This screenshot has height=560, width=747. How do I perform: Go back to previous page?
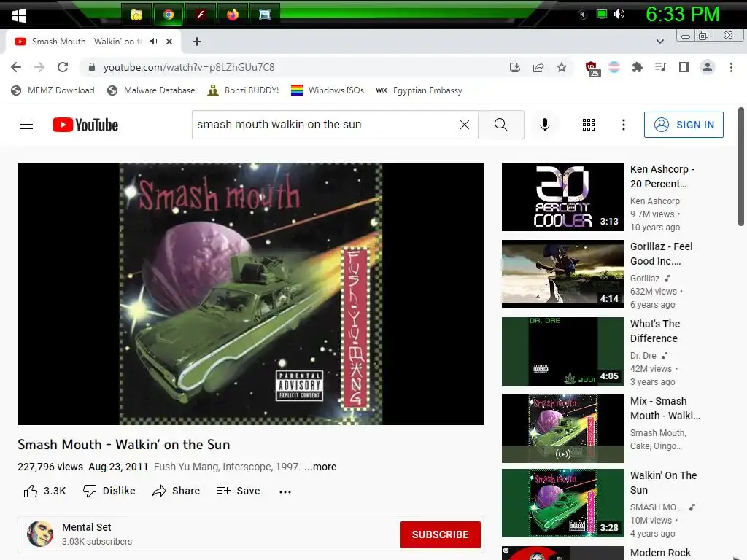point(16,67)
